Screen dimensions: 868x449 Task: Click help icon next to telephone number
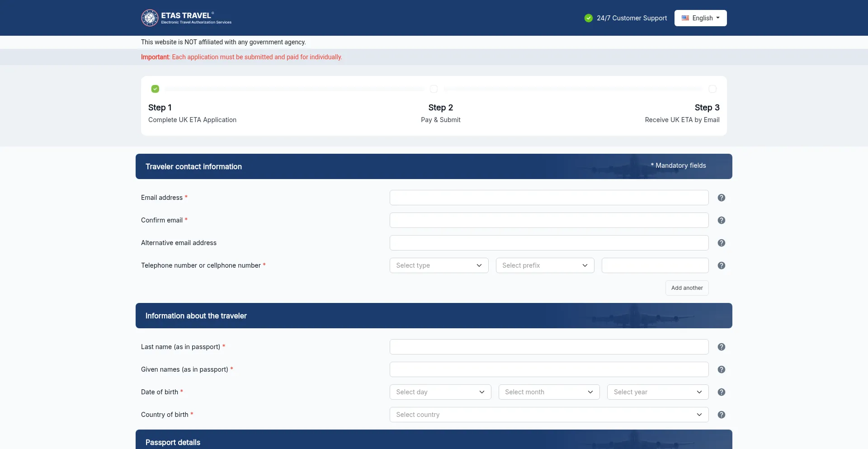tap(722, 265)
